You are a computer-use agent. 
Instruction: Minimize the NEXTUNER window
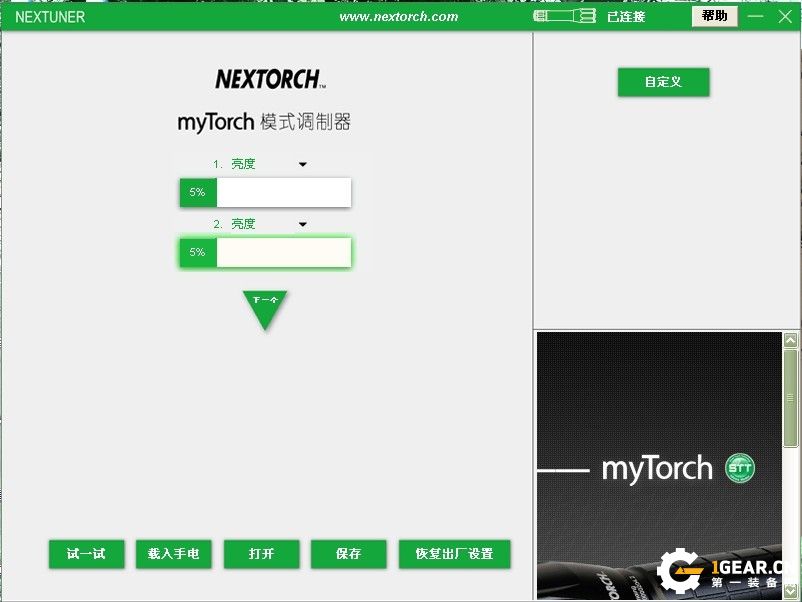(x=755, y=16)
